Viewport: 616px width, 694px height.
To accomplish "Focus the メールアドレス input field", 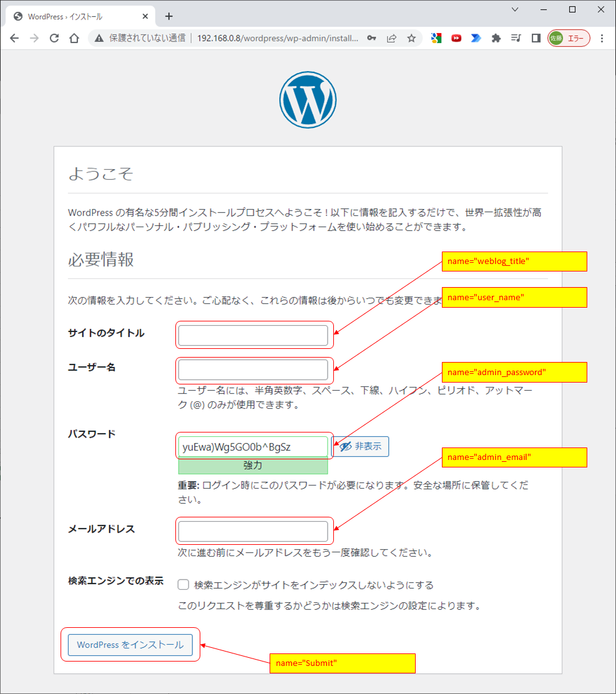I will click(253, 531).
